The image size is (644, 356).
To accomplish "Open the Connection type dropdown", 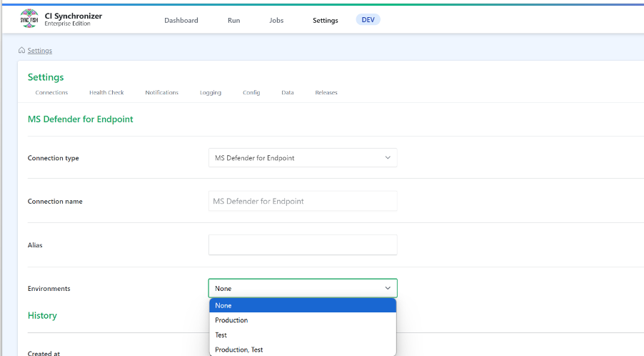I will [x=303, y=158].
